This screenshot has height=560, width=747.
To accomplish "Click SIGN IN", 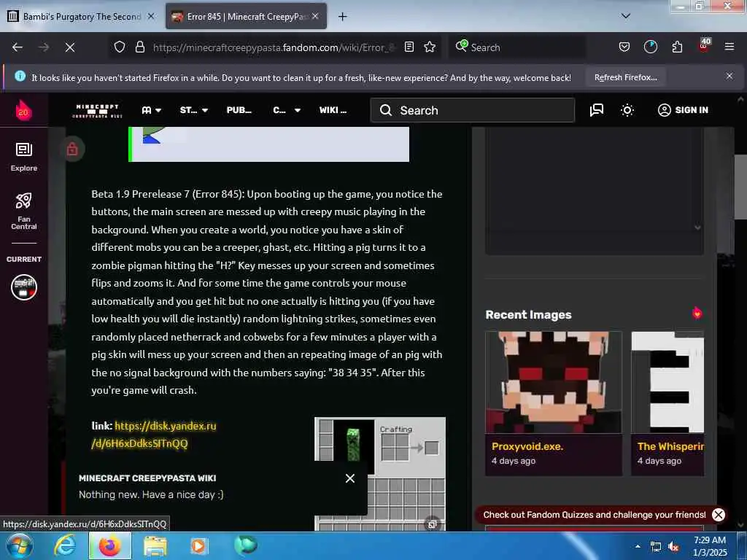I will click(x=683, y=110).
